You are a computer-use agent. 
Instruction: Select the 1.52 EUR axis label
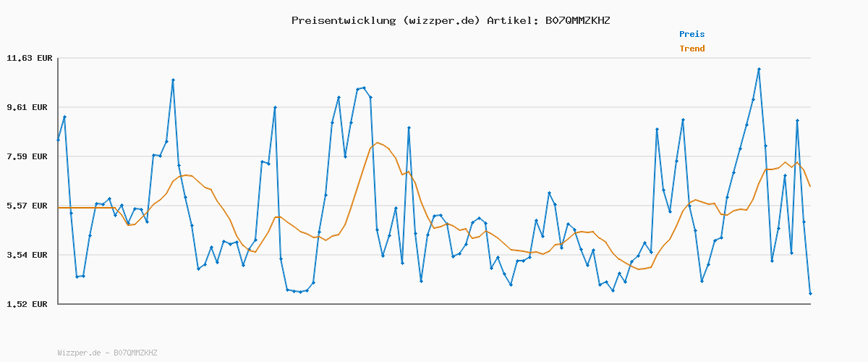pyautogui.click(x=29, y=304)
